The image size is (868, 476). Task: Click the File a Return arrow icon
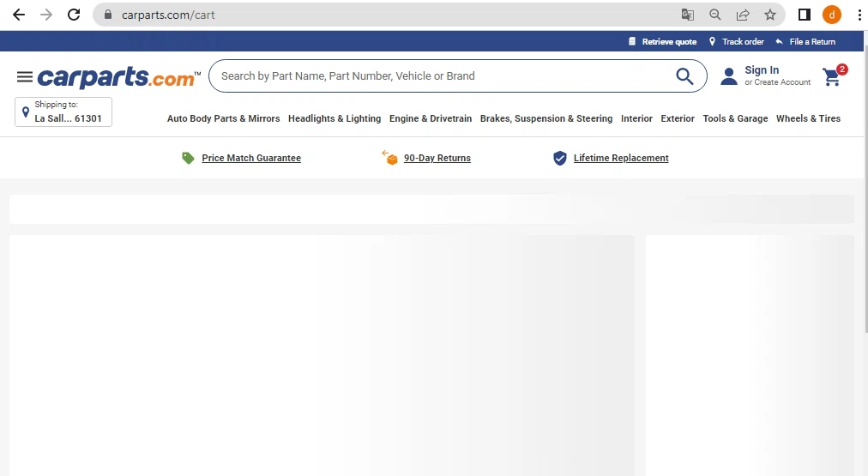click(780, 41)
